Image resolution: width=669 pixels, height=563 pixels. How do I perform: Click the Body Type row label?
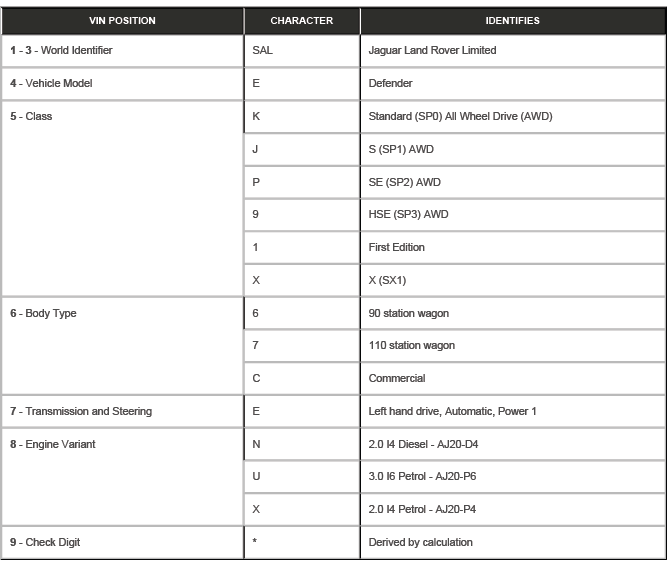pyautogui.click(x=43, y=313)
